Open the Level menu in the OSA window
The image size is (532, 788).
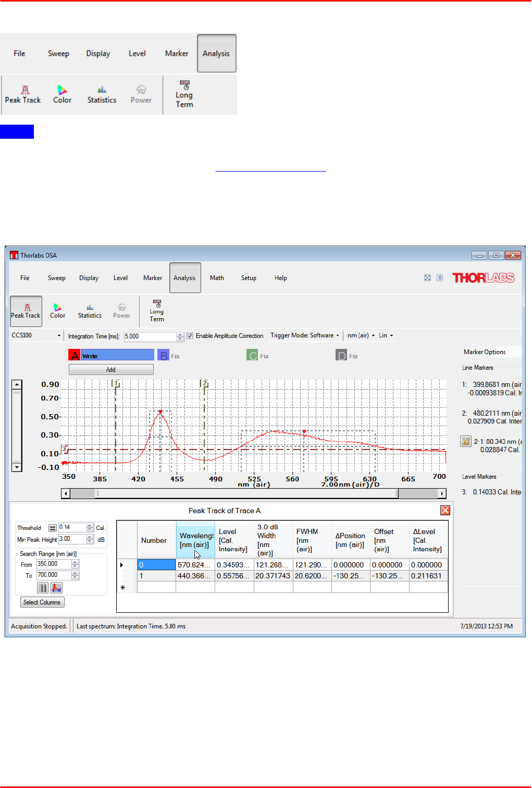pos(120,278)
